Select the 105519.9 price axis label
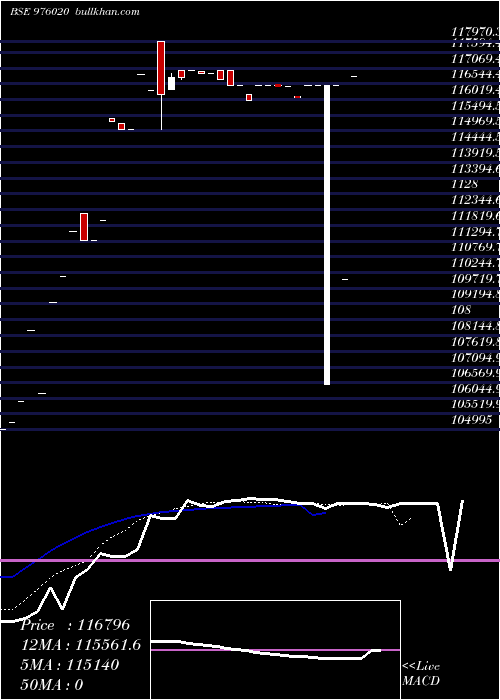The image size is (500, 700). 475,404
